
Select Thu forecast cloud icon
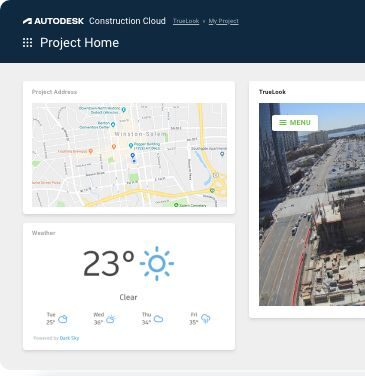click(158, 319)
